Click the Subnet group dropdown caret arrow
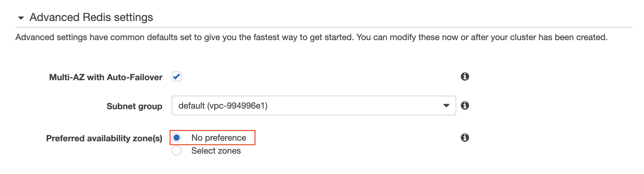 click(x=446, y=106)
